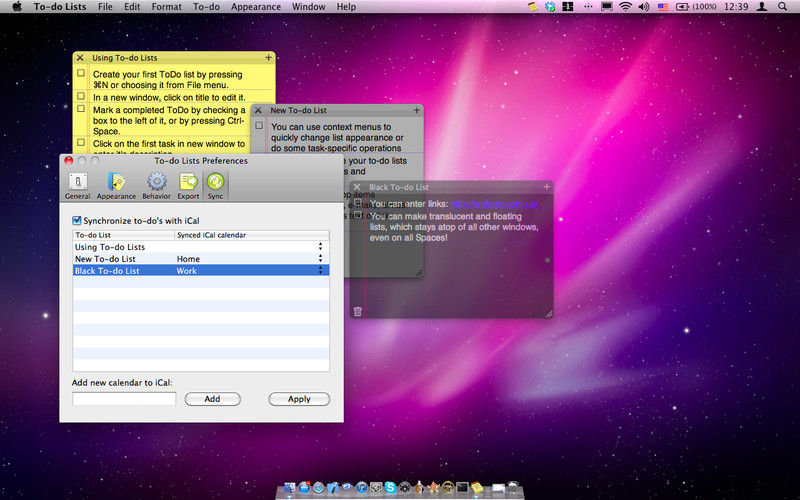The width and height of the screenshot is (800, 500).
Task: Click the 'Work' calendar cell
Action: click(x=187, y=271)
